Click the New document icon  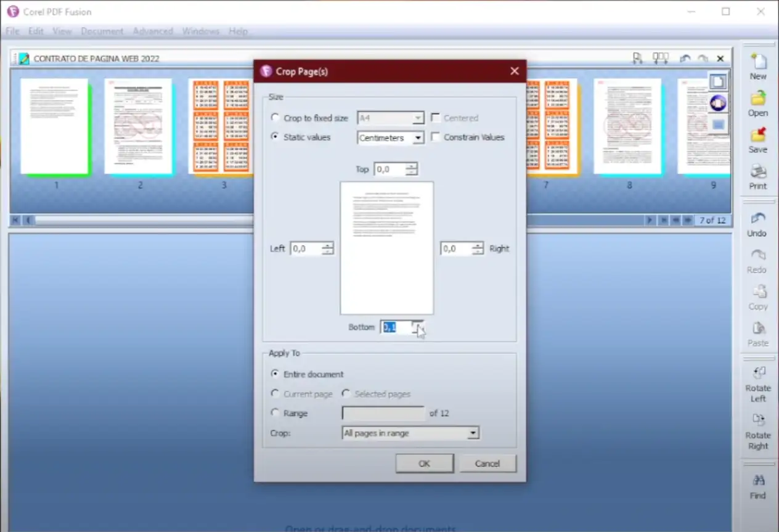(x=757, y=63)
